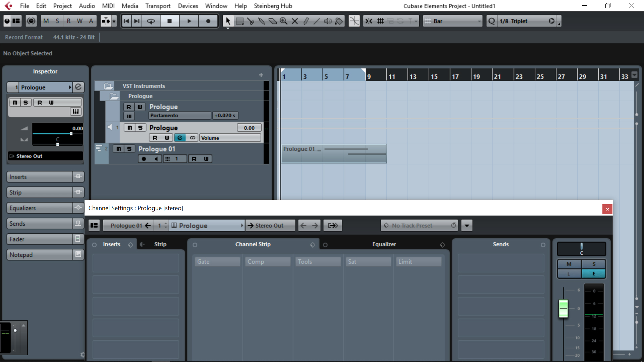Click Add Track plus button
The image size is (644, 362).
click(261, 75)
